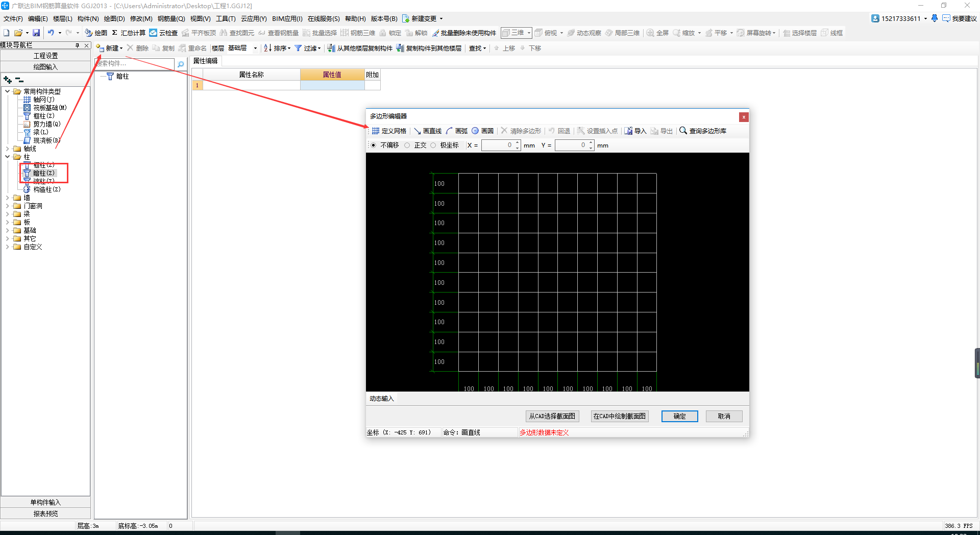Expand the 基础 tree folder
The image size is (980, 535).
[7, 230]
